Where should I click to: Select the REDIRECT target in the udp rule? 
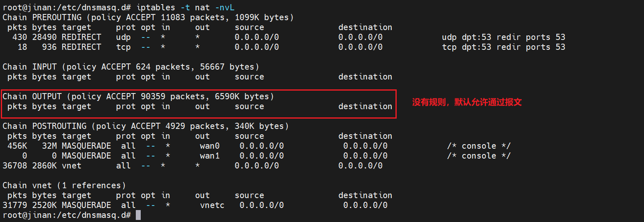81,37
